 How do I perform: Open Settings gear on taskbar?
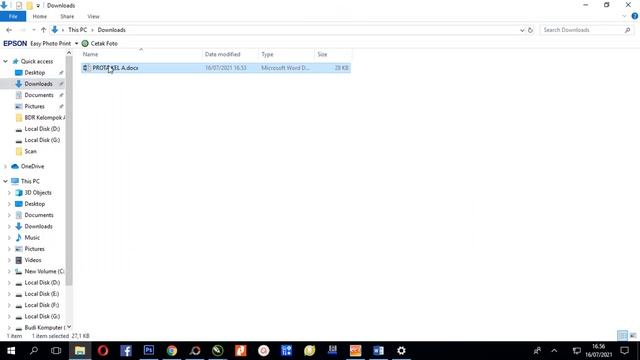tap(401, 351)
